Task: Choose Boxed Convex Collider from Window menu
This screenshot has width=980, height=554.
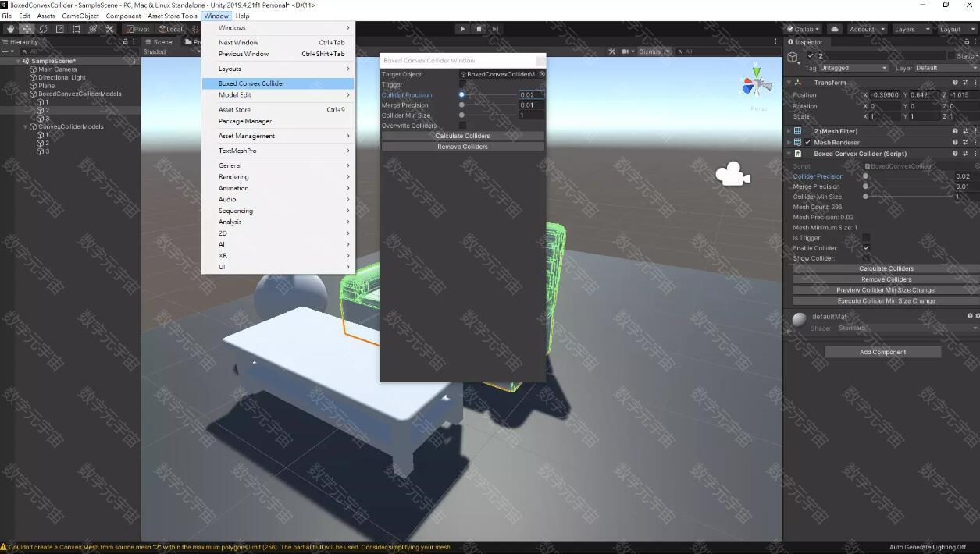Action: point(278,83)
